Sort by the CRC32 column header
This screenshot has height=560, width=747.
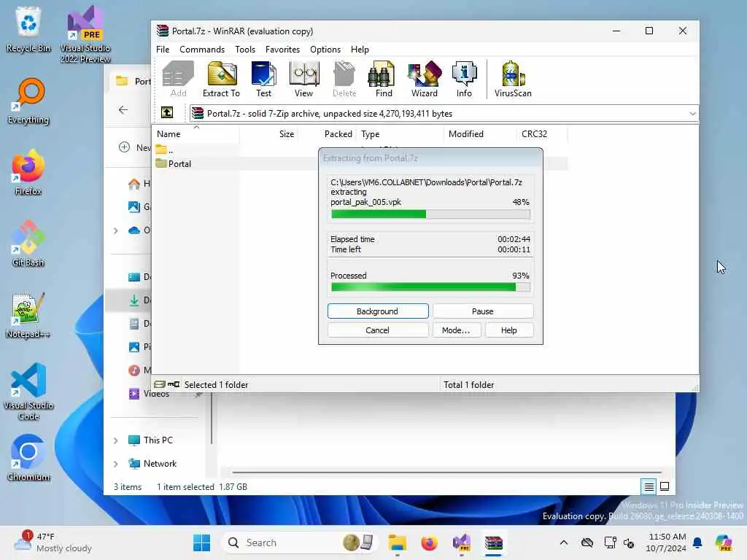pyautogui.click(x=542, y=134)
